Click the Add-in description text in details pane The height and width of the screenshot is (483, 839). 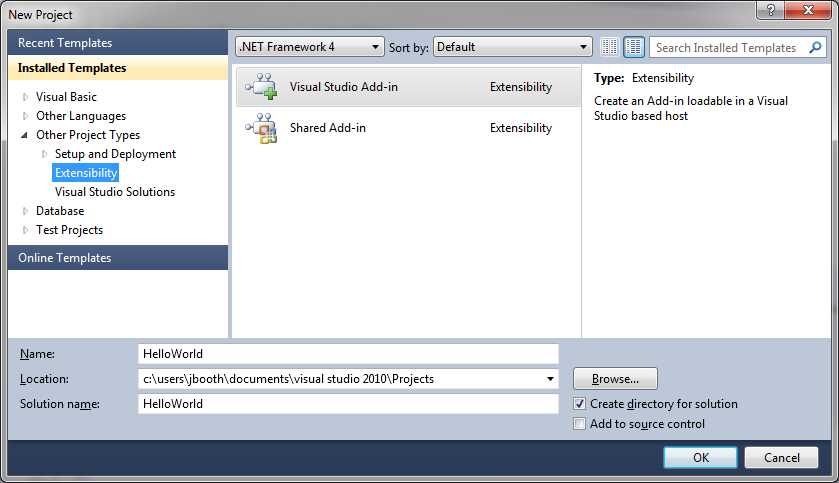tap(691, 109)
